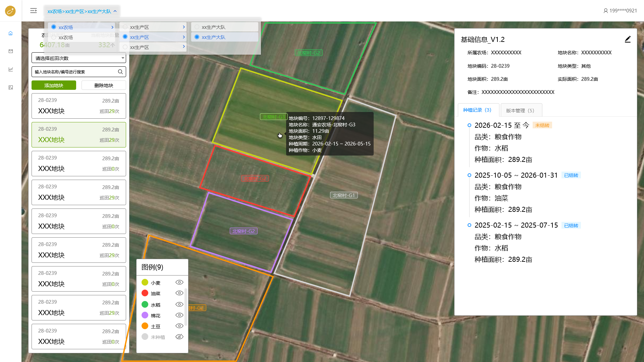The width and height of the screenshot is (644, 362).
Task: Show the 未种植 layer
Action: pos(179,337)
